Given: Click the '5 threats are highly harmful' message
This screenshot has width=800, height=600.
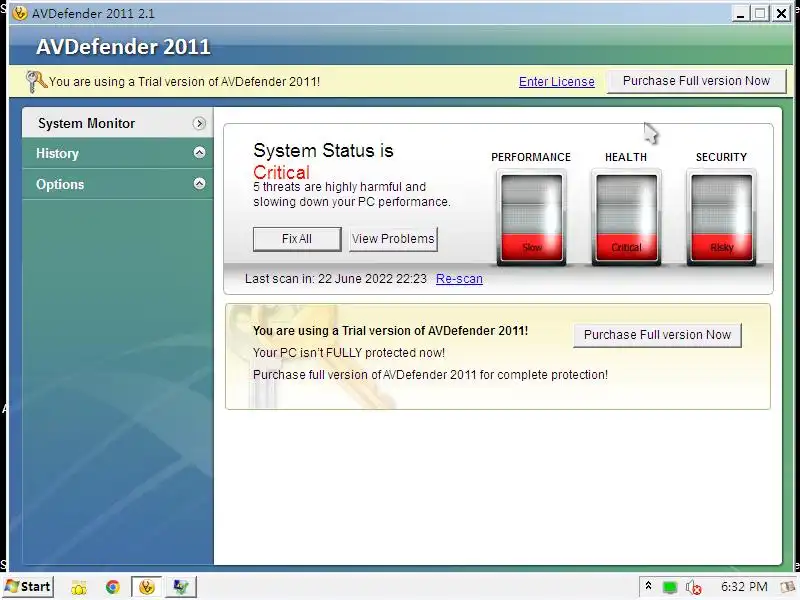Looking at the screenshot, I should [x=352, y=194].
